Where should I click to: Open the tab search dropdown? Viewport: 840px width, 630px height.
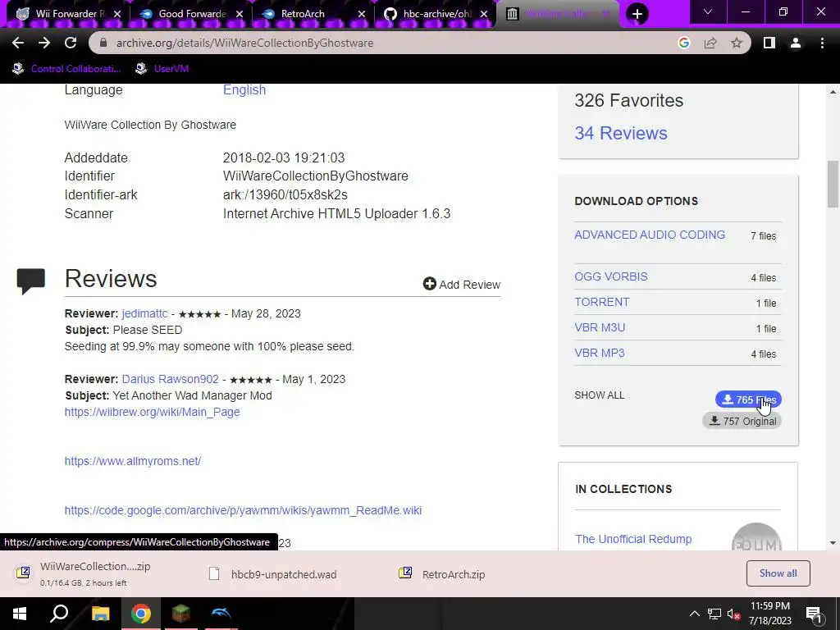[708, 11]
